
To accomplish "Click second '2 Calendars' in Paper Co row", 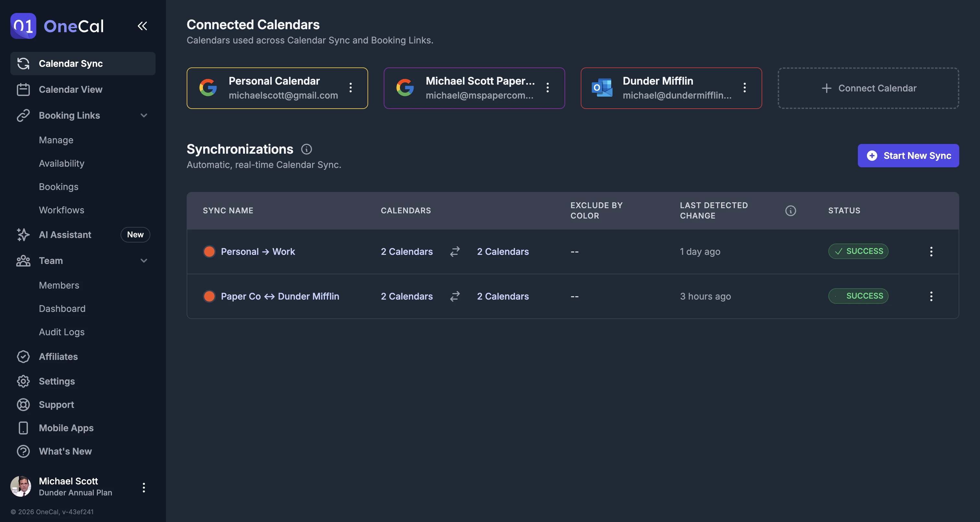I will point(503,296).
